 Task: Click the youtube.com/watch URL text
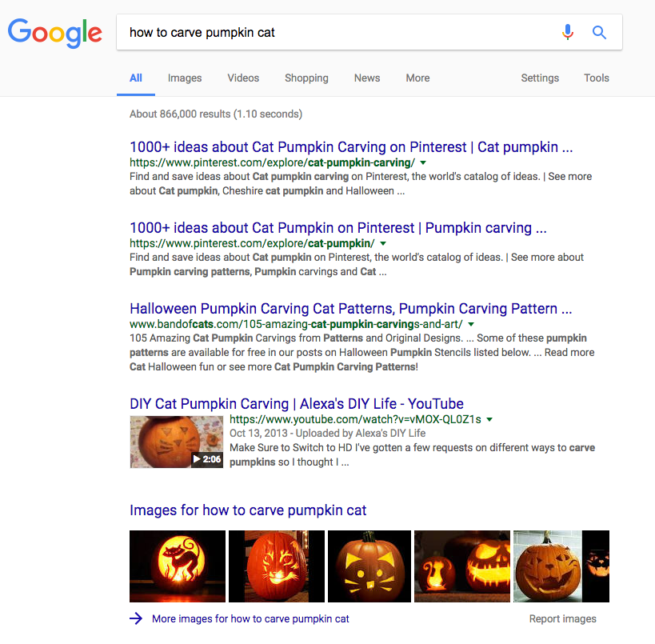[355, 419]
